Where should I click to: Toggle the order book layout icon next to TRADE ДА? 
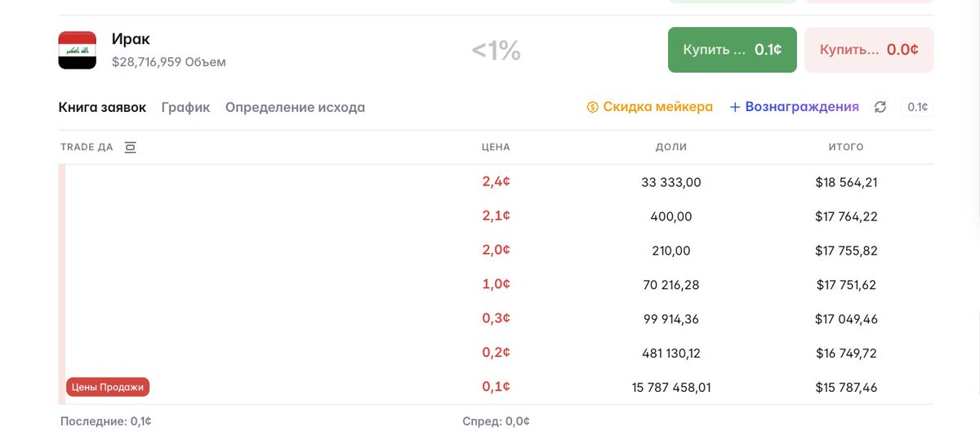coord(130,147)
